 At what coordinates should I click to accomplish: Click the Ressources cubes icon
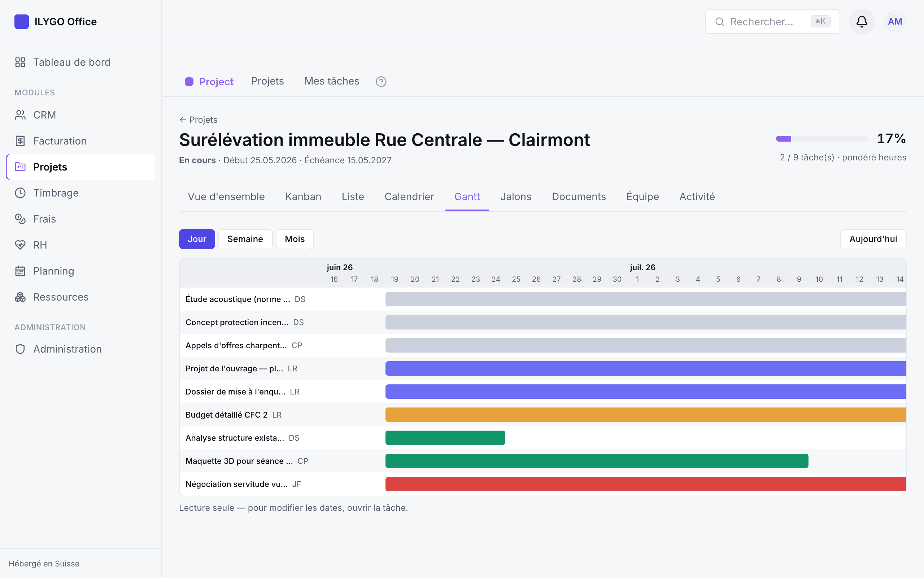pyautogui.click(x=20, y=297)
